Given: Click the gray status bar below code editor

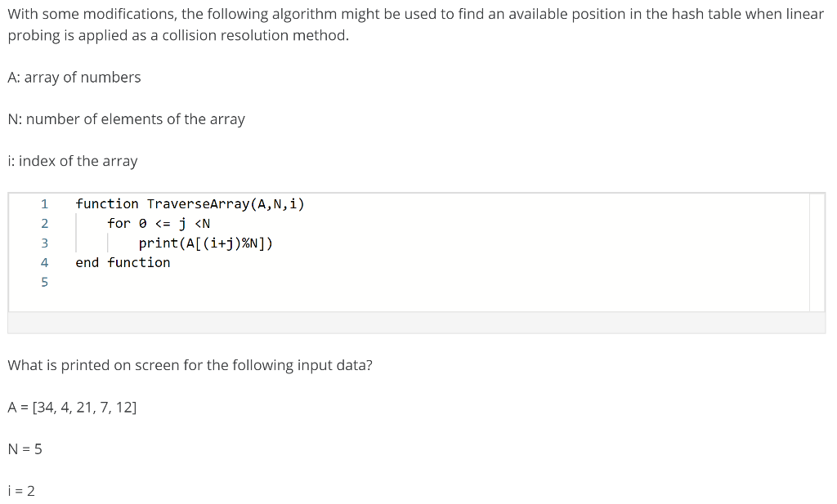Looking at the screenshot, I should coord(416,323).
